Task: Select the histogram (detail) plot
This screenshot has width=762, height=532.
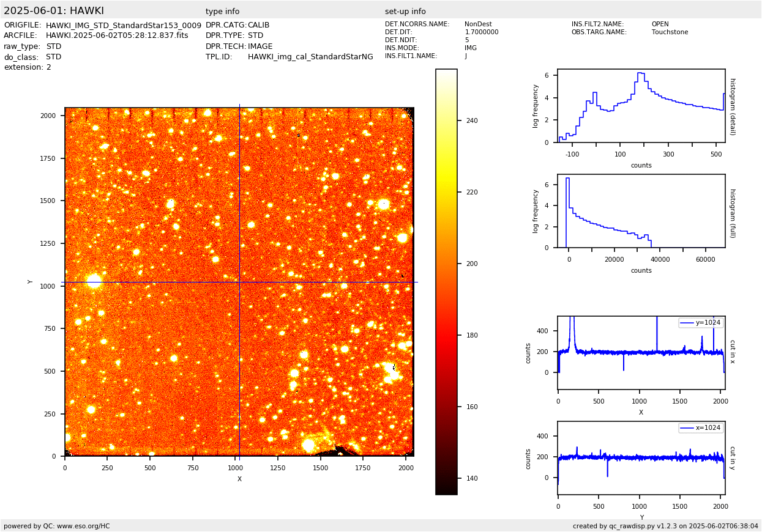Action: 641,106
